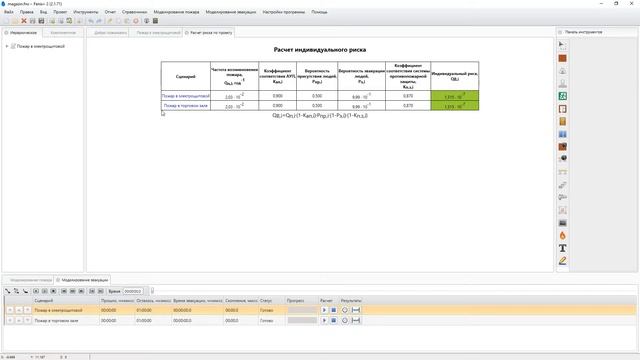
Task: Open the Проект menu
Action: click(60, 12)
